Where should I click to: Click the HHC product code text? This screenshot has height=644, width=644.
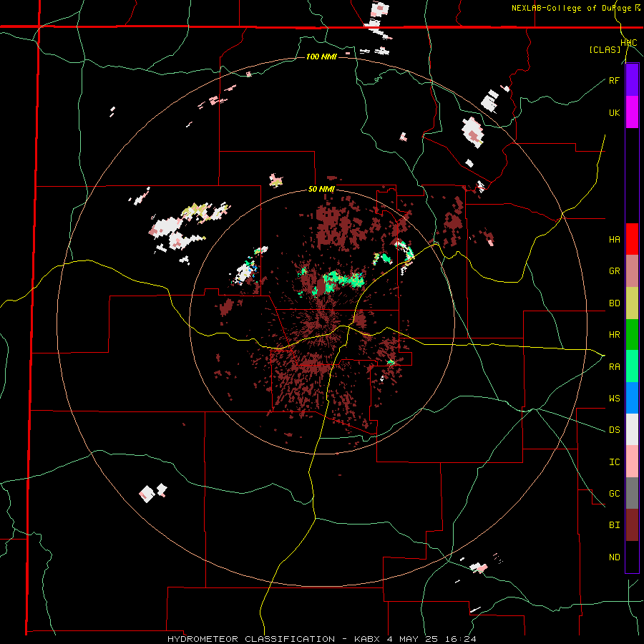(x=628, y=43)
